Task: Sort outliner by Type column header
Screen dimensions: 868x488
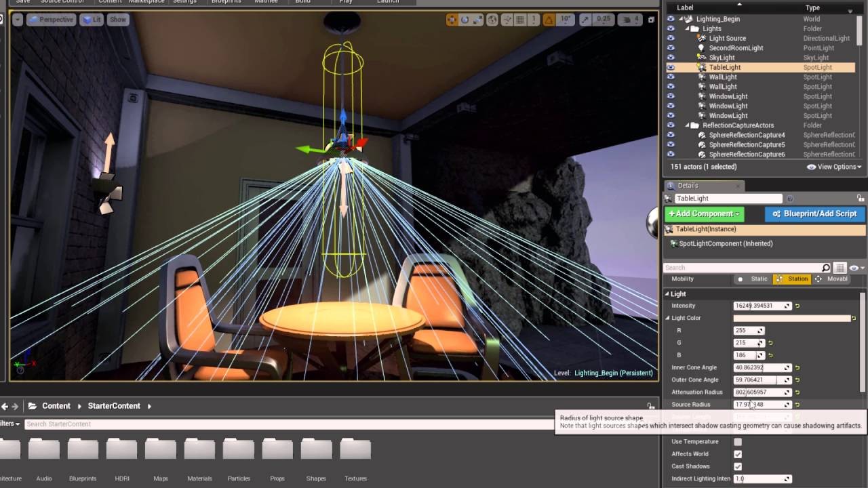Action: (812, 7)
